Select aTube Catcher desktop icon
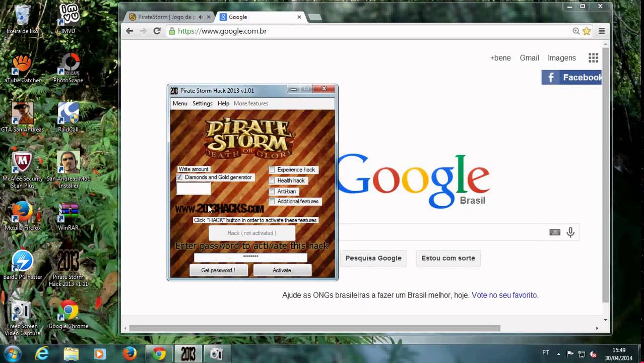Screen dimensions: 644x363 tap(22, 68)
